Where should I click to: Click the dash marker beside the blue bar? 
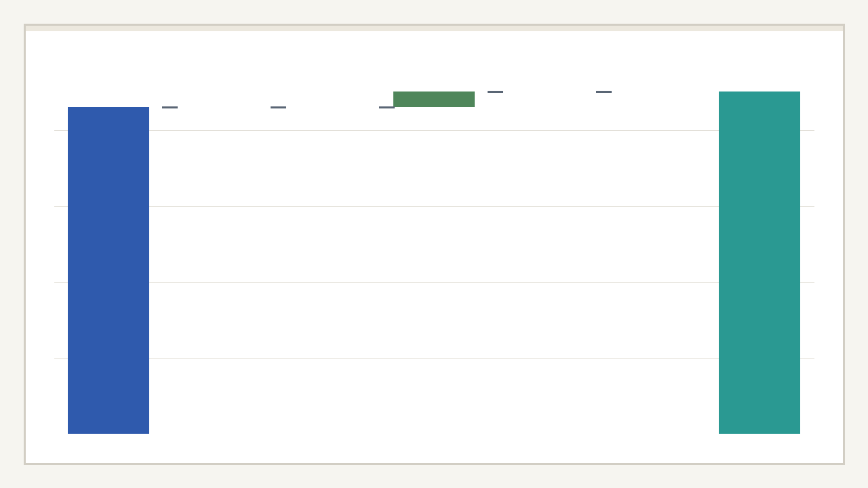coord(170,107)
